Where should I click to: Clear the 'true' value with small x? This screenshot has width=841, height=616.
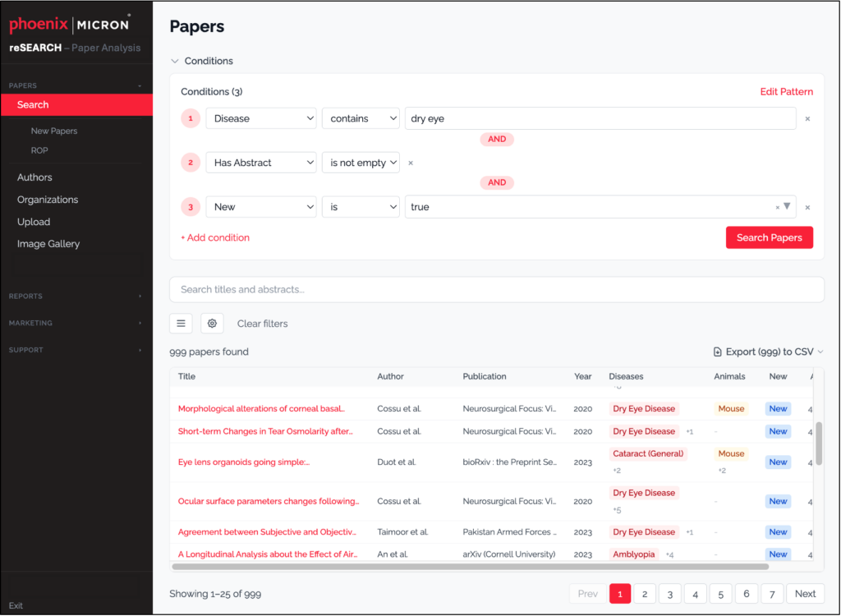point(777,208)
